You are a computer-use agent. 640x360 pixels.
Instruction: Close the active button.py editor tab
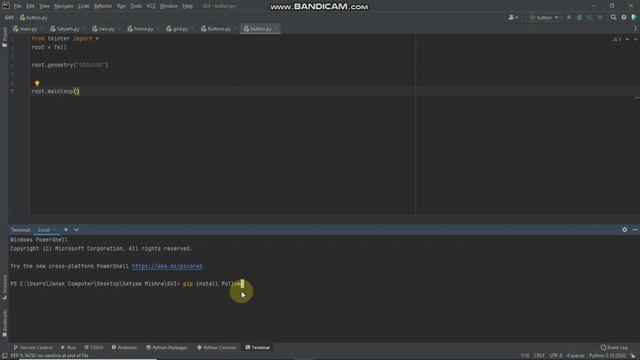coord(276,29)
